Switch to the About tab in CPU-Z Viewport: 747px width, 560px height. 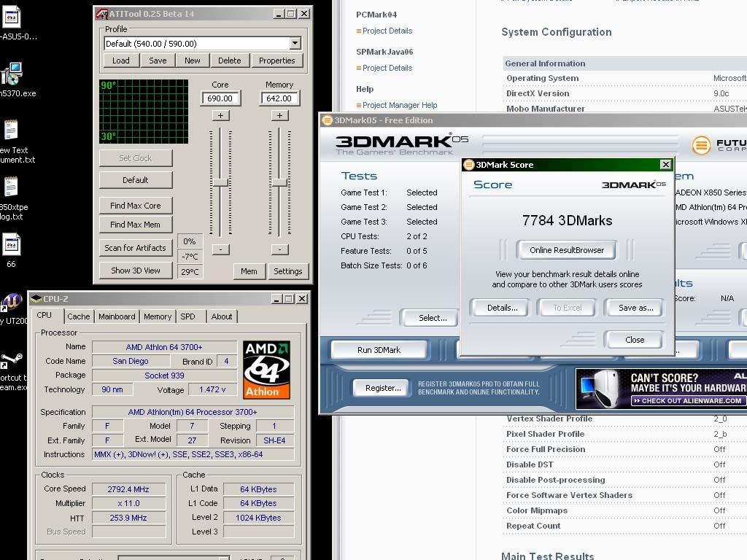pyautogui.click(x=222, y=316)
